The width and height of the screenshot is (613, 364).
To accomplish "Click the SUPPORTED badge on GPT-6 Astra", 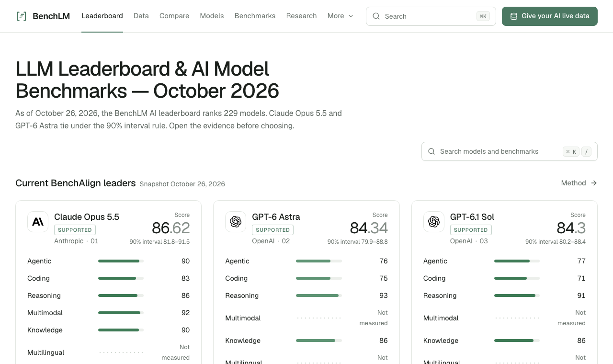I will click(x=273, y=230).
